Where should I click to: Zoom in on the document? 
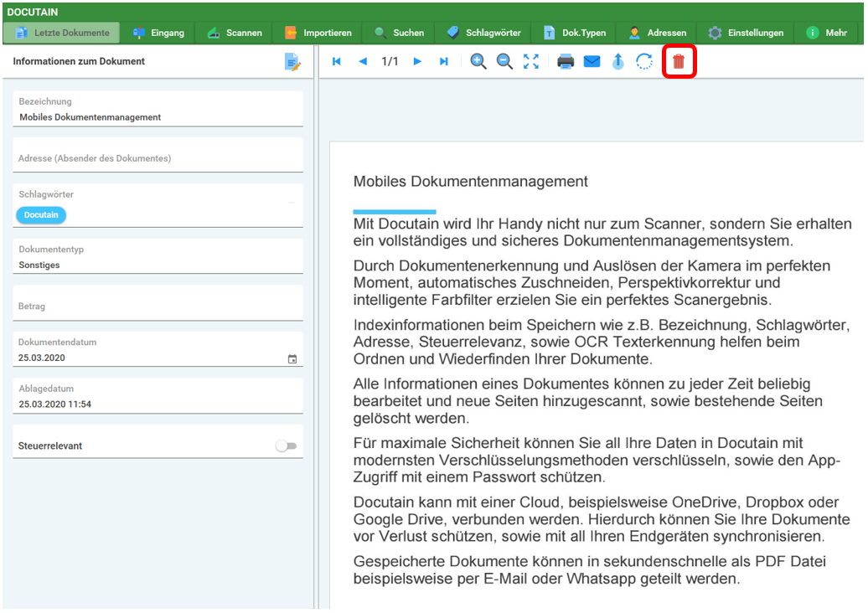(478, 61)
